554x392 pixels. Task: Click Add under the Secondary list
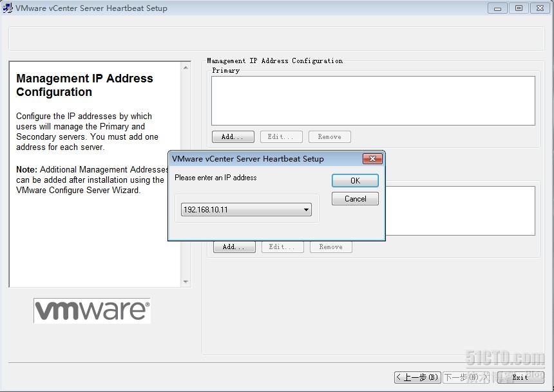[x=234, y=247]
